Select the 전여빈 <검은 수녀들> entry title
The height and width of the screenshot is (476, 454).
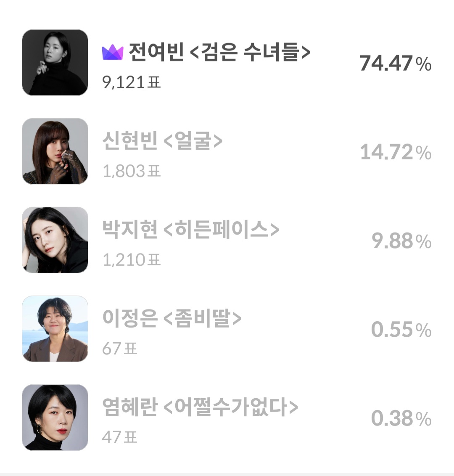219,53
